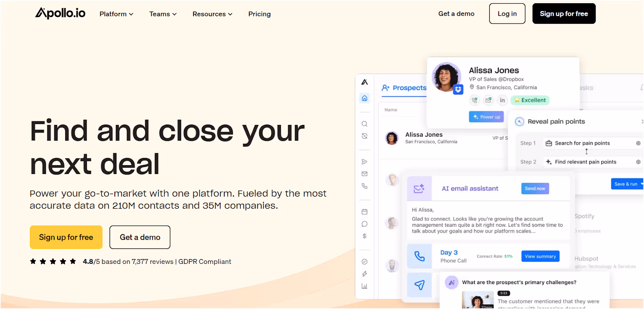Screen dimensions: 644x309
Task: Click the Day 3 phone call icon tile
Action: click(x=419, y=256)
